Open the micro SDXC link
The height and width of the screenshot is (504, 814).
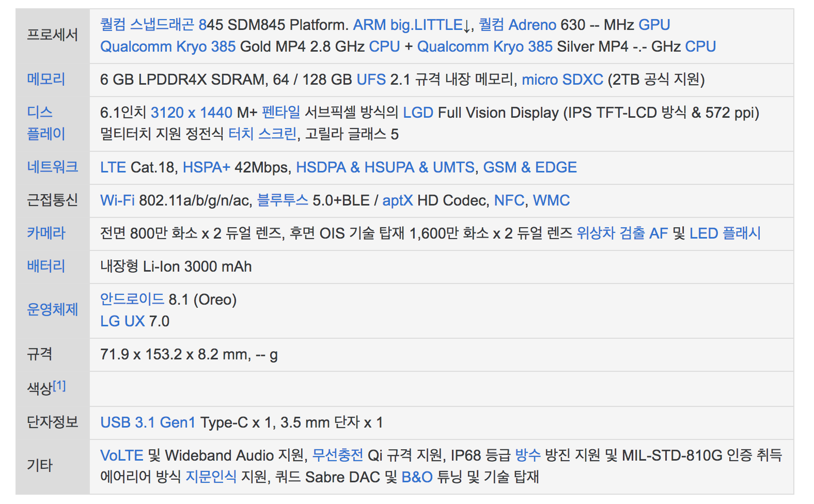click(x=562, y=80)
